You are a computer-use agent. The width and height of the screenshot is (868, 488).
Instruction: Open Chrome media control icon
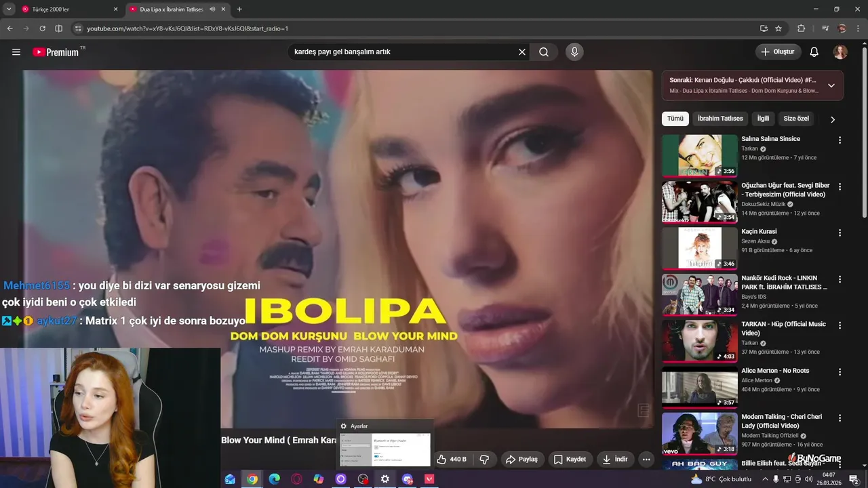[x=825, y=28]
